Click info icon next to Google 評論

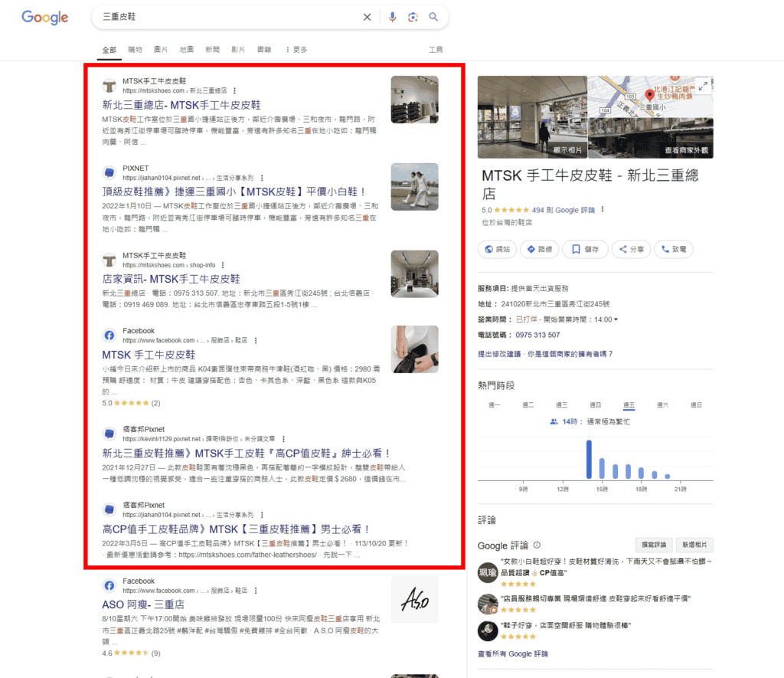coord(537,545)
